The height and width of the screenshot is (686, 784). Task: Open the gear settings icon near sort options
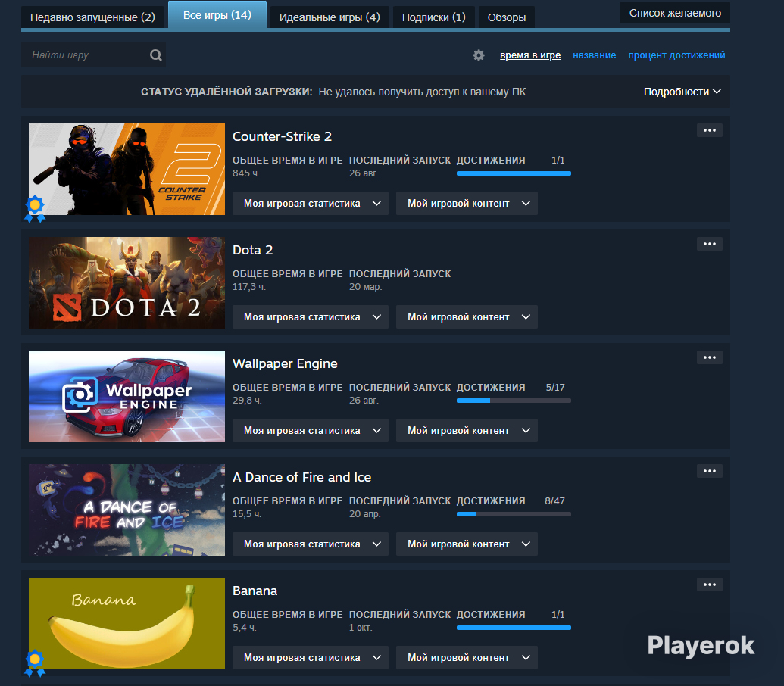pos(479,55)
